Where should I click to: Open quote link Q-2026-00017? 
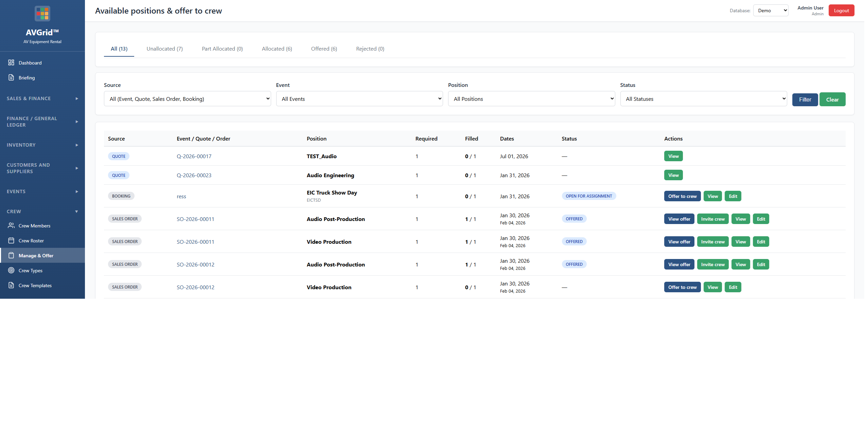pos(194,156)
